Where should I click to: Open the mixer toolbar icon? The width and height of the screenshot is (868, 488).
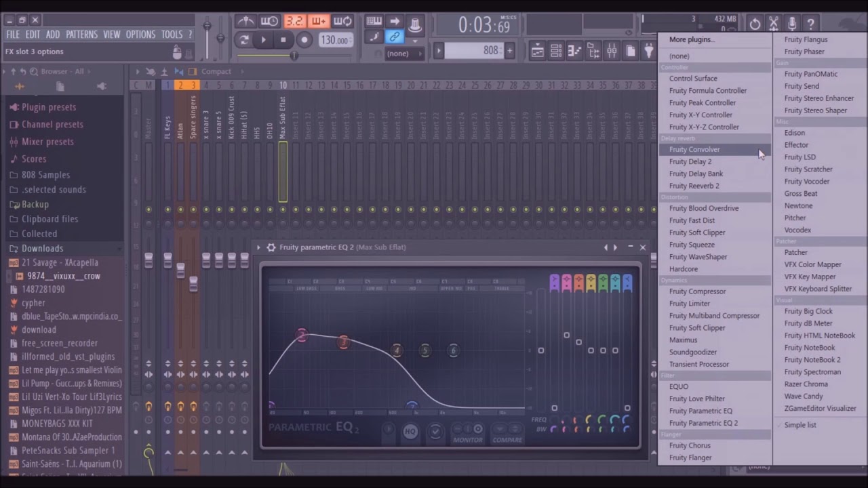(x=612, y=51)
